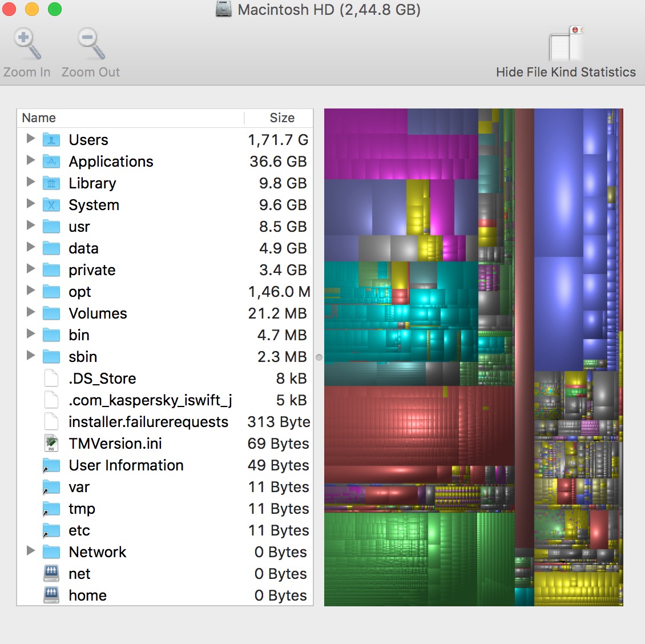The image size is (645, 644).
Task: Click the 69 Bytes size value
Action: tap(279, 444)
